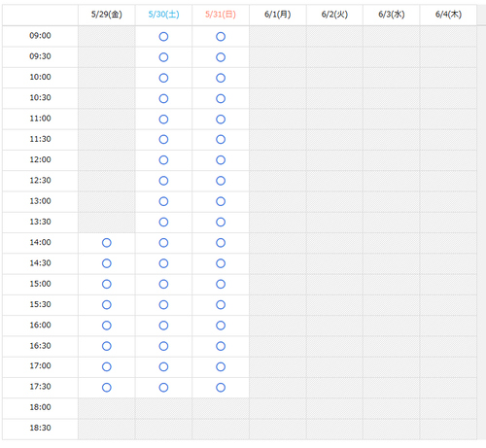Choose 10:00 availability on 5/30(土)
This screenshot has height=448, width=486.
point(163,78)
